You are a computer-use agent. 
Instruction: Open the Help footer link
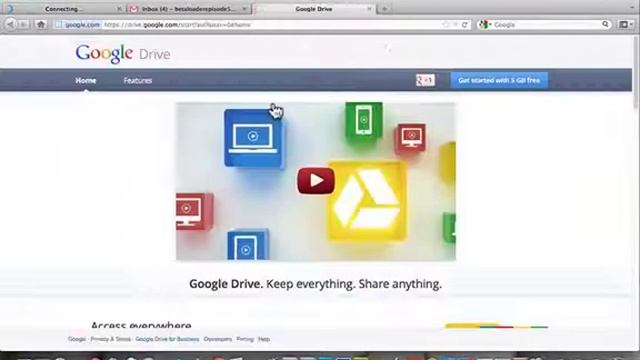click(x=264, y=339)
